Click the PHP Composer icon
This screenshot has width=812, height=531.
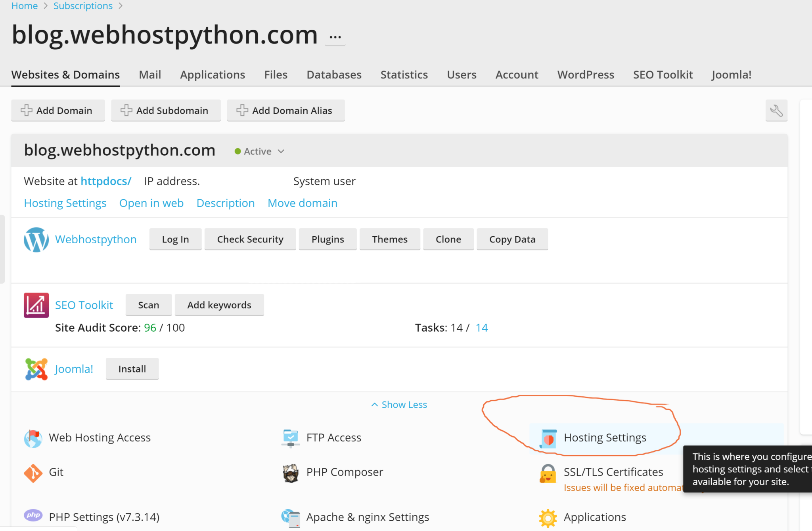pyautogui.click(x=290, y=472)
